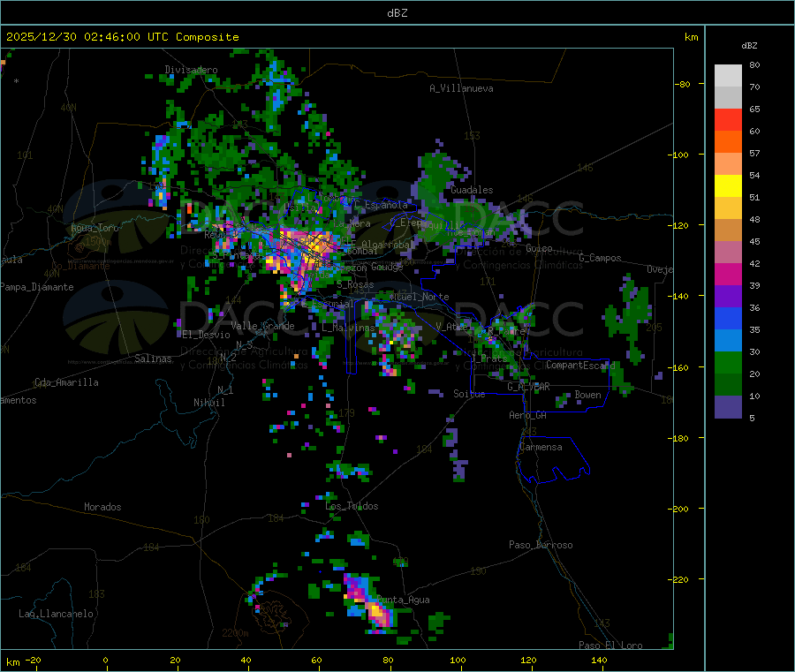Click the Guadales location label
Viewport: 795px width, 672px height.
(x=472, y=190)
